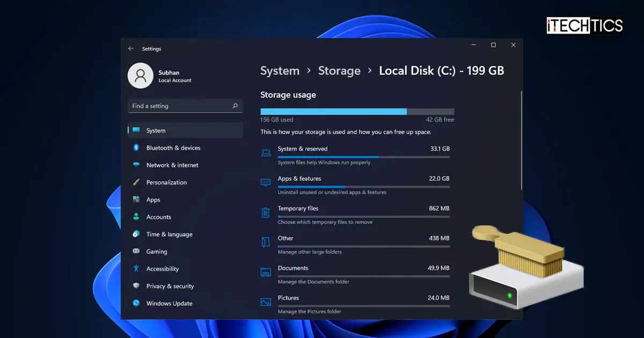
Task: Focus the Find a setting search box
Action: pyautogui.click(x=185, y=106)
